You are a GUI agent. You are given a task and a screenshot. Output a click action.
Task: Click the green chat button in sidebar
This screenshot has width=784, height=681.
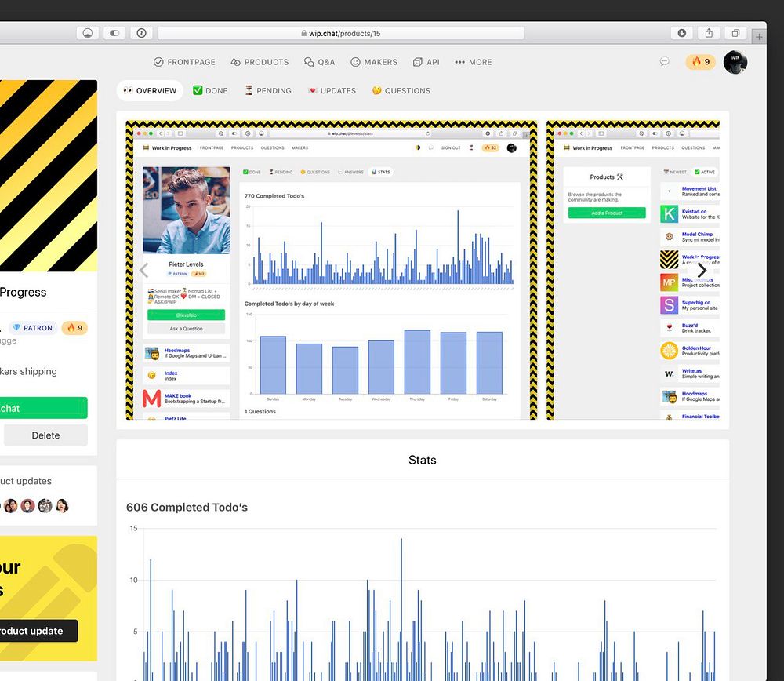(x=43, y=408)
